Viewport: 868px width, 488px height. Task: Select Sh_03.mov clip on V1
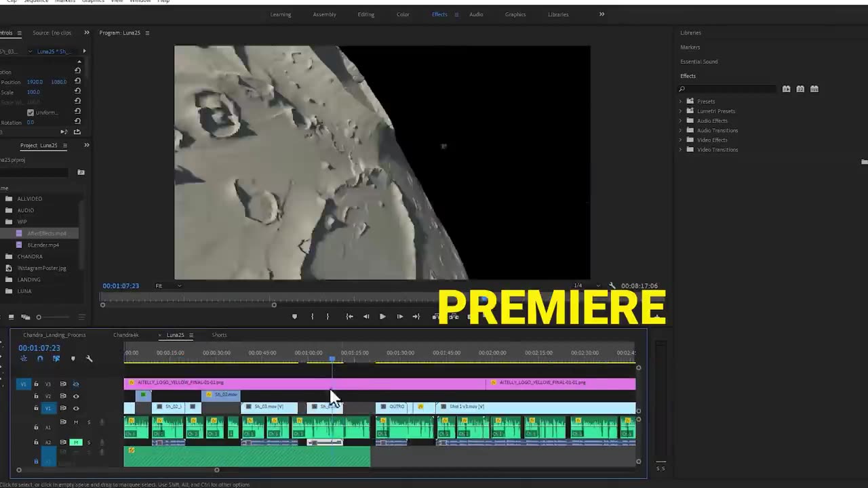(x=269, y=407)
